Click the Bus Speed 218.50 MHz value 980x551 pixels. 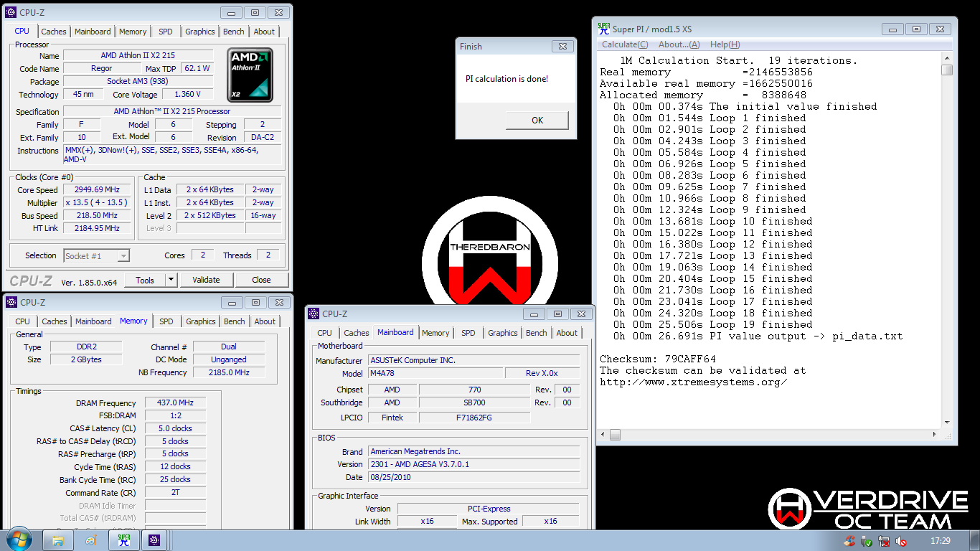click(95, 215)
